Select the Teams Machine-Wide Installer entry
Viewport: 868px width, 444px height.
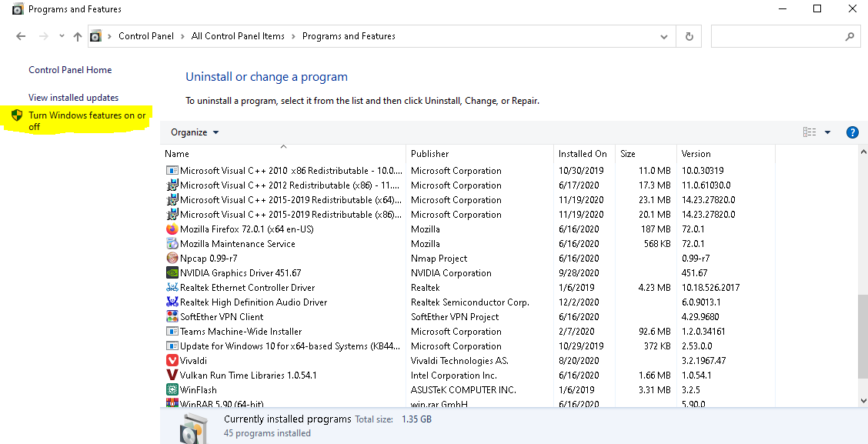coord(240,331)
